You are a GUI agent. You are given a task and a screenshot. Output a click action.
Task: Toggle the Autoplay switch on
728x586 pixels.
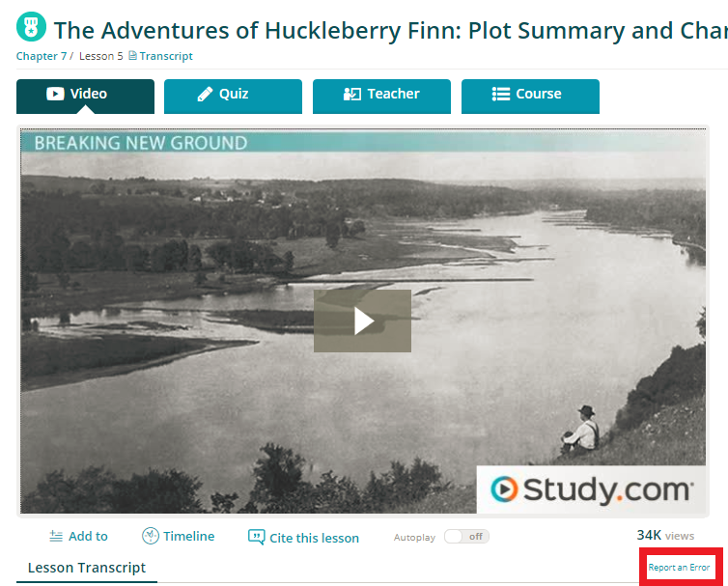(466, 537)
